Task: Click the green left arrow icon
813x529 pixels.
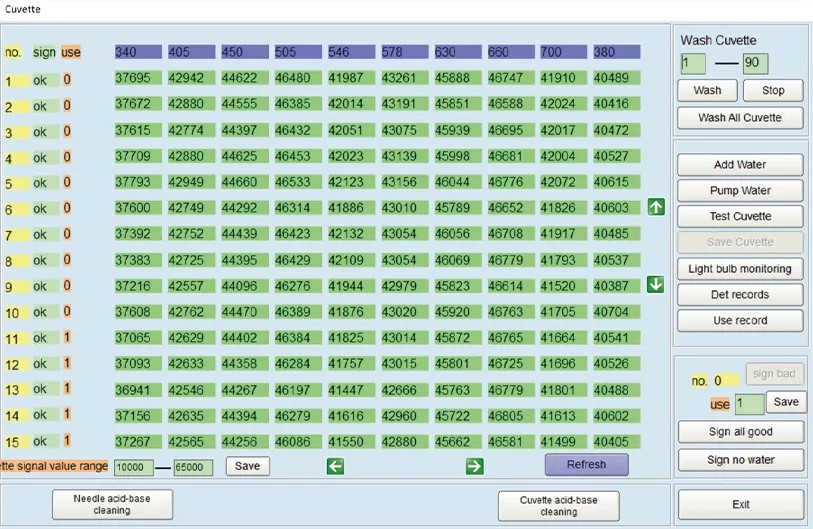Action: pos(335,466)
